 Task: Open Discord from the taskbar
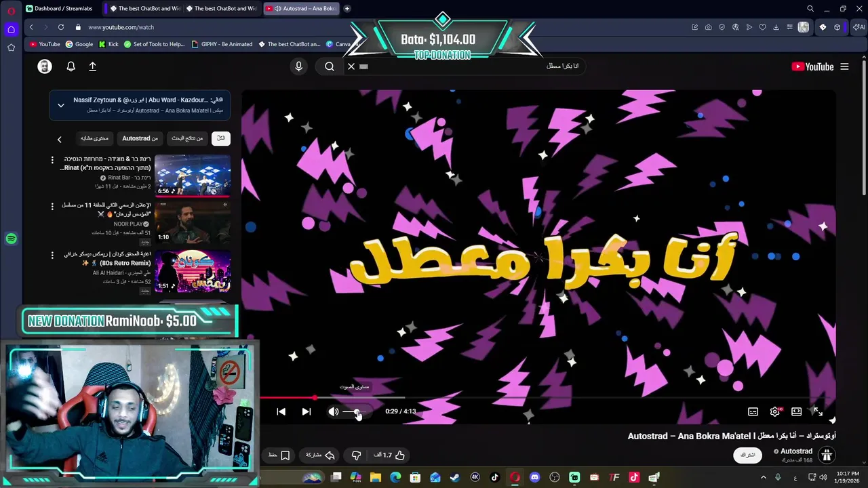pyautogui.click(x=534, y=477)
